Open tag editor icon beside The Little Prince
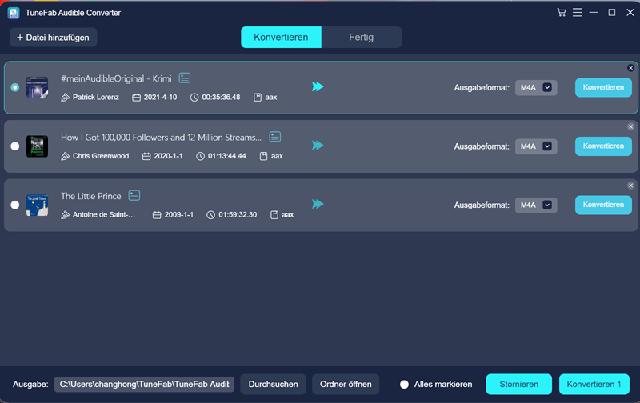640x403 pixels. coord(133,195)
